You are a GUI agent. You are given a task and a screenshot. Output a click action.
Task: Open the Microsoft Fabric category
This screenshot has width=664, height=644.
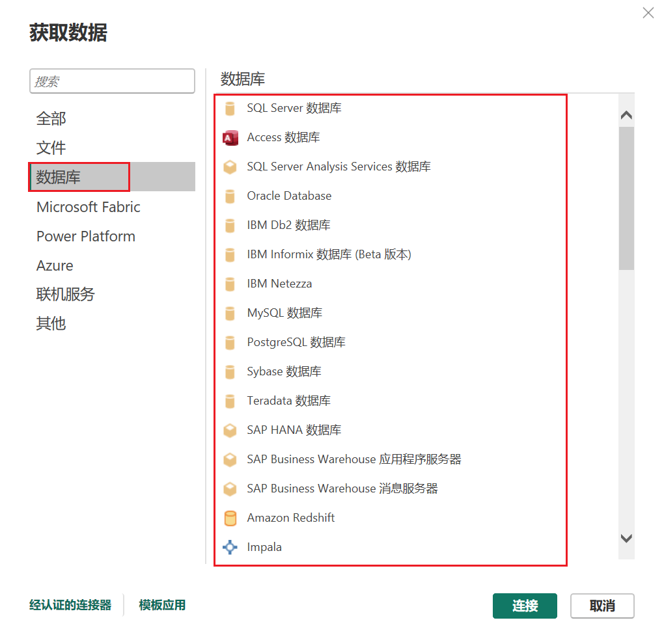click(112, 206)
